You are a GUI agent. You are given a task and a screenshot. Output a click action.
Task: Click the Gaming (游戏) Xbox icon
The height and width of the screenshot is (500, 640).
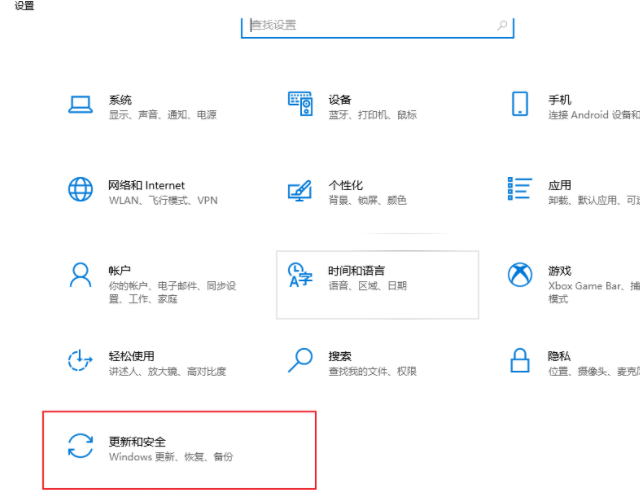tap(519, 275)
